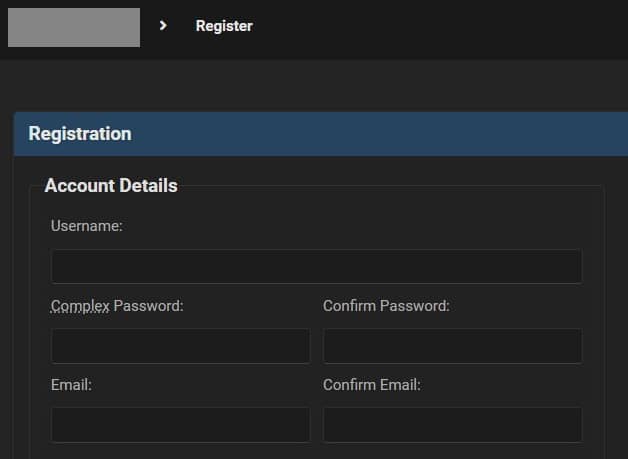Open the Register breadcrumb link
The width and height of the screenshot is (628, 459).
click(224, 26)
